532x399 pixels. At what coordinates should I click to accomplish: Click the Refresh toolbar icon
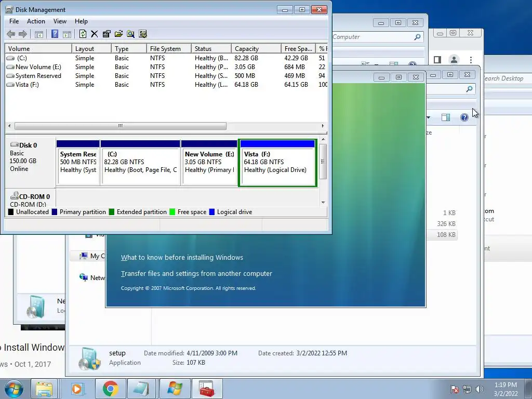pyautogui.click(x=83, y=34)
